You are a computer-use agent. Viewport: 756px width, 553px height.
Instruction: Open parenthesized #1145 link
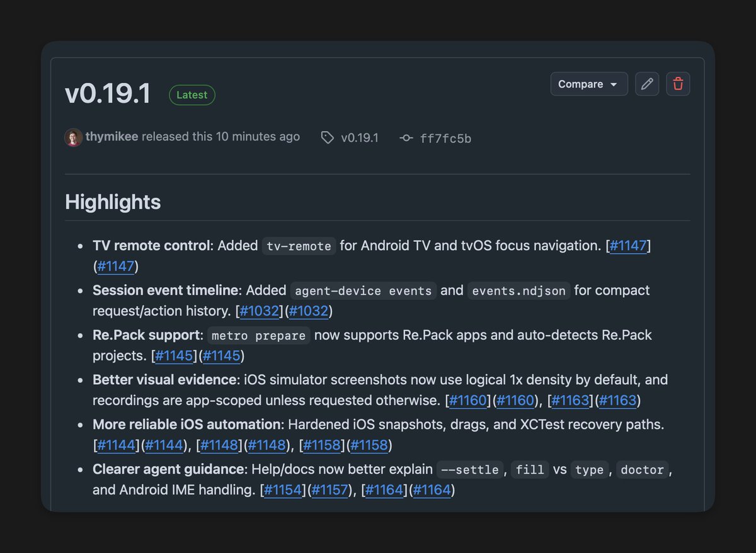click(222, 355)
